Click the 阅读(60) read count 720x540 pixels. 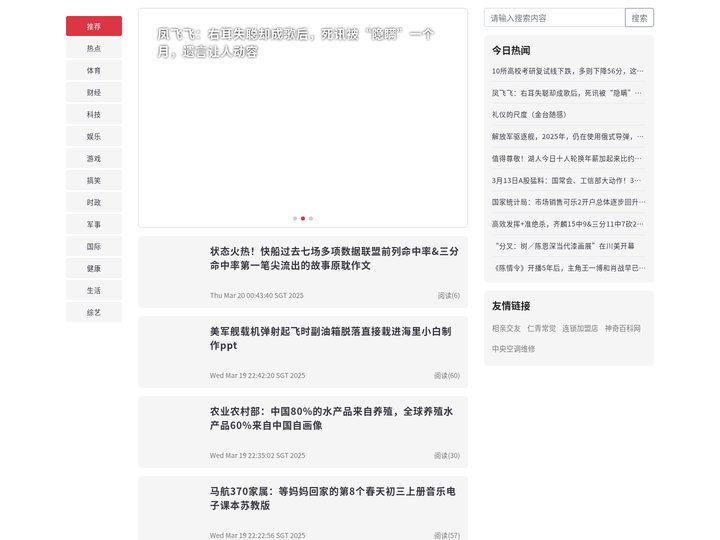click(x=447, y=375)
